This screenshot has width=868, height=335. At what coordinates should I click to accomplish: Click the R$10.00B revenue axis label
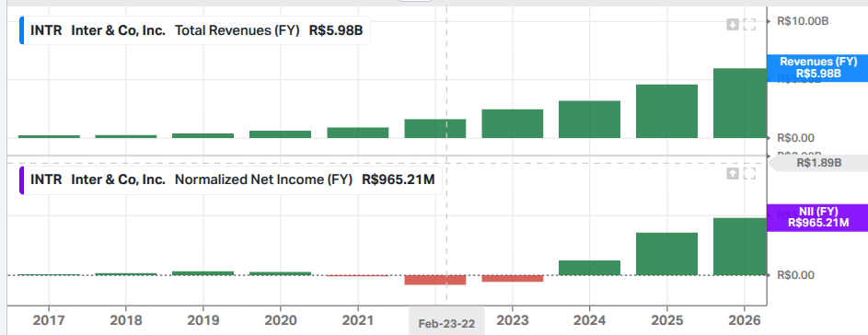803,21
